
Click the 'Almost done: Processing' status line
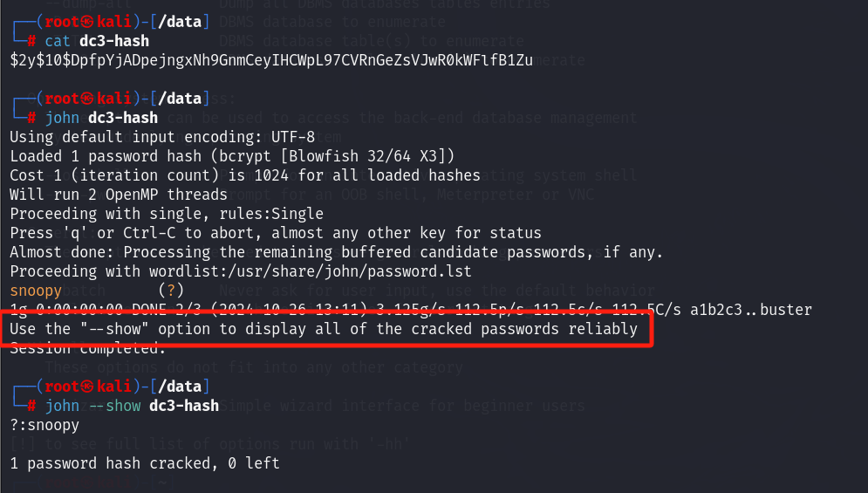tap(336, 252)
